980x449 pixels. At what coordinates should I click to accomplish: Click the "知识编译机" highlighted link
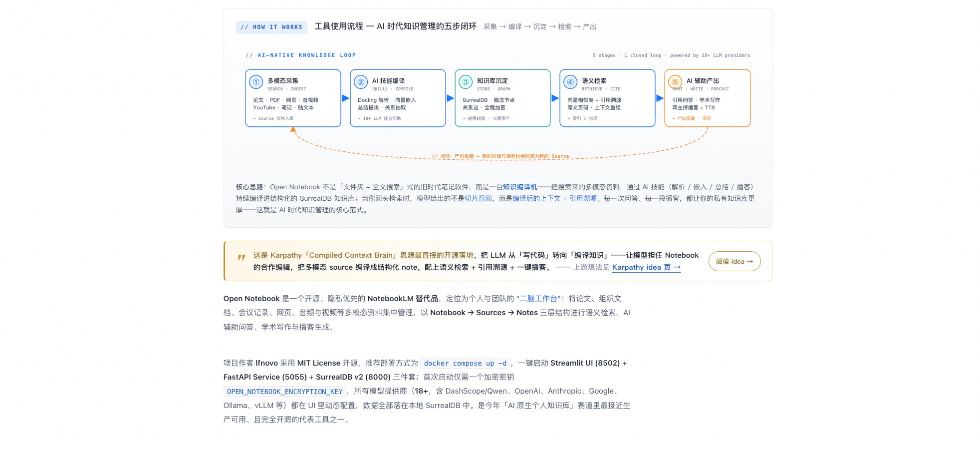pyautogui.click(x=520, y=187)
